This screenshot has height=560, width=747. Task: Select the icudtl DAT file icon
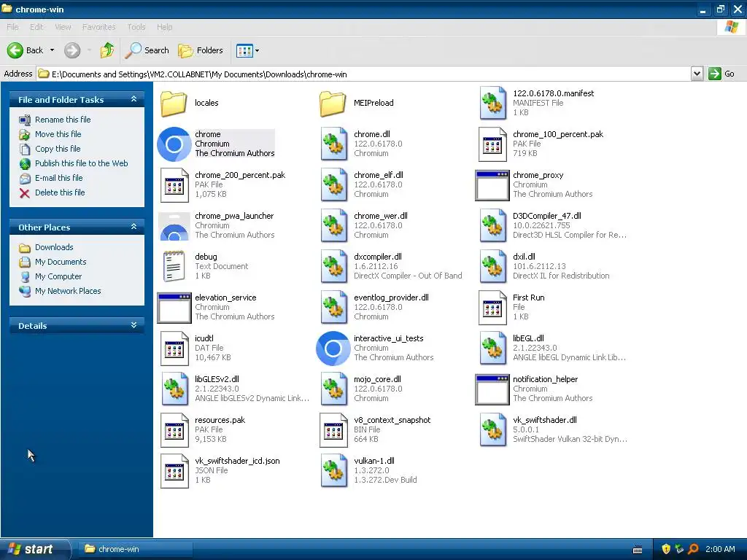click(x=174, y=348)
